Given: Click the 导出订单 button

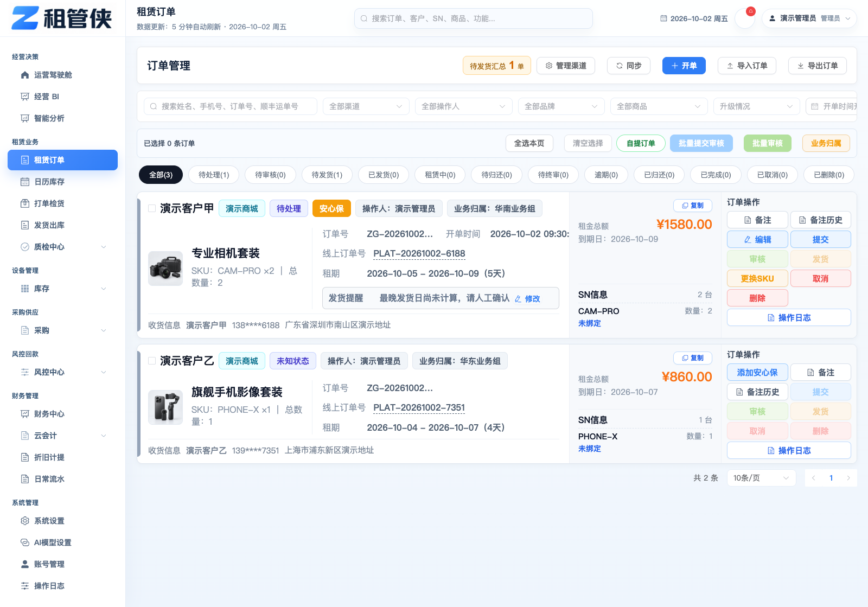Looking at the screenshot, I should click(x=818, y=66).
